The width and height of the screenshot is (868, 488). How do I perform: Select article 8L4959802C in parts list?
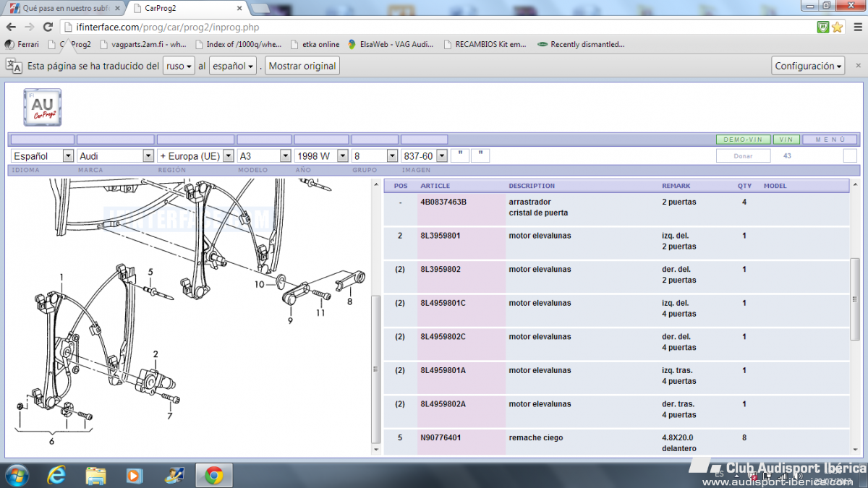point(443,337)
